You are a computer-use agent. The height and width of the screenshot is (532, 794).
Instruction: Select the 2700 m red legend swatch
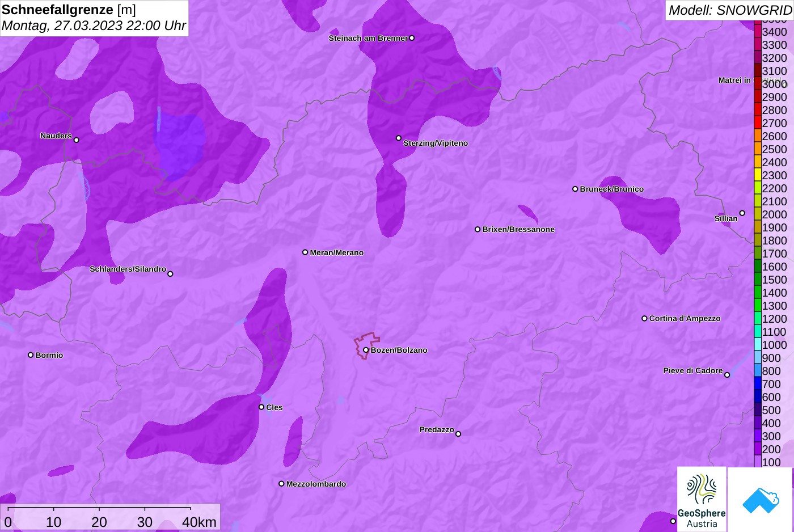click(x=758, y=123)
